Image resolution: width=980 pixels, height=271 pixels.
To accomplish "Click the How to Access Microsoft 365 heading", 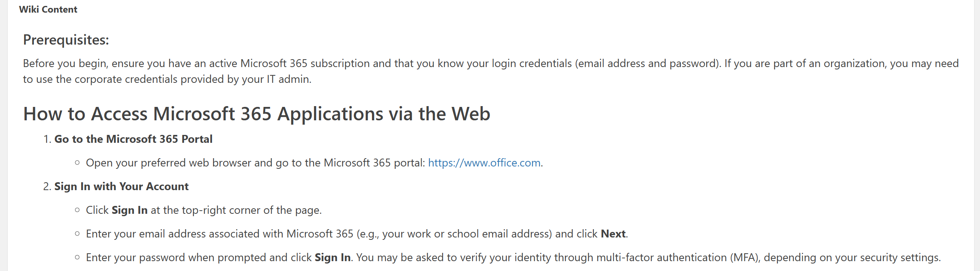I will coord(257,114).
